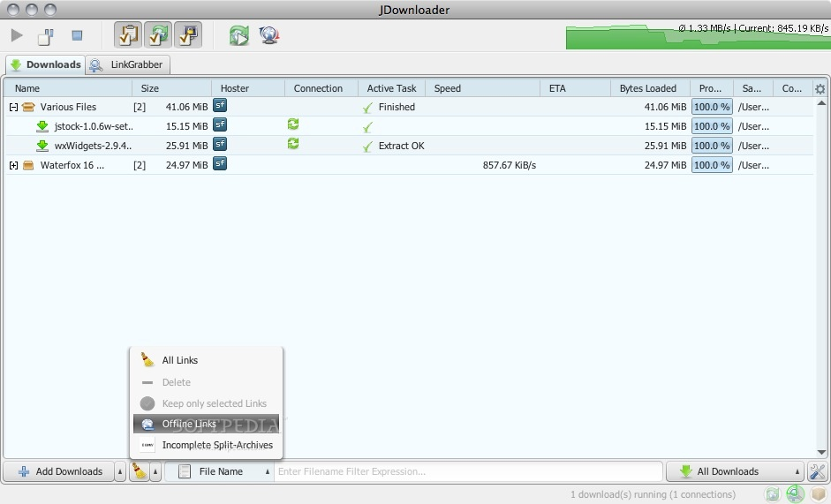This screenshot has width=831, height=504.
Task: Pause downloads using the pause toolbar icon
Action: (x=46, y=36)
